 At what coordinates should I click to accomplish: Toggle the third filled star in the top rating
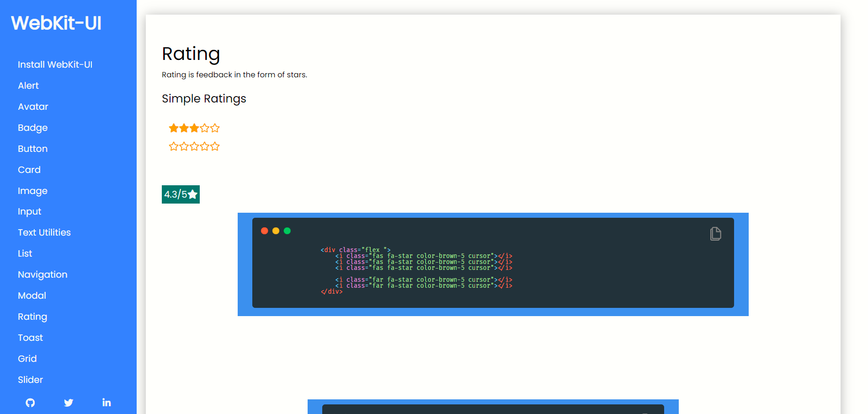coord(194,128)
